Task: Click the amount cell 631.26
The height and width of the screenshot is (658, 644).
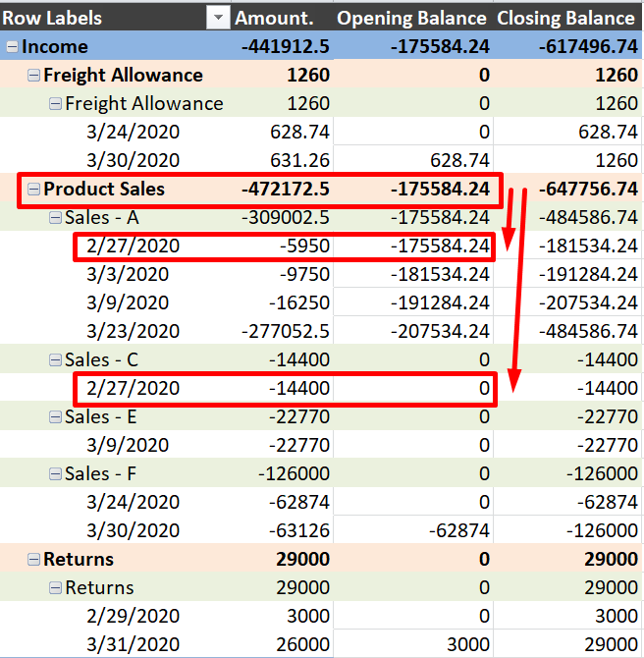Action: pos(300,161)
